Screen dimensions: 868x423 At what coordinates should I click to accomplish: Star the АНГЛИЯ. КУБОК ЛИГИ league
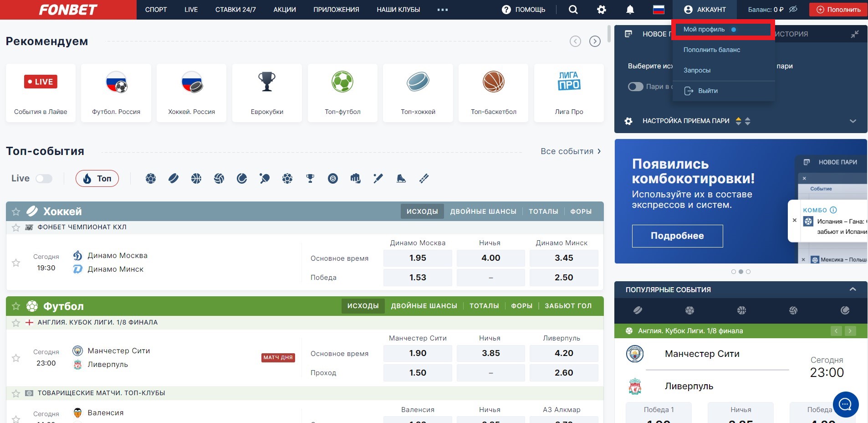coord(16,323)
